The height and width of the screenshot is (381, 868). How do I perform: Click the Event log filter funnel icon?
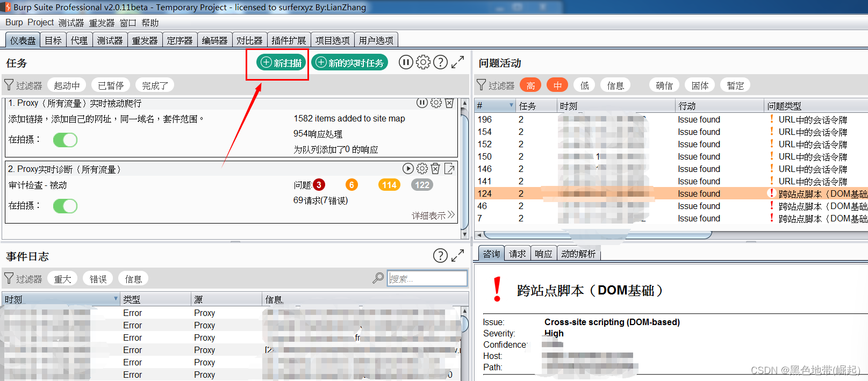click(9, 278)
